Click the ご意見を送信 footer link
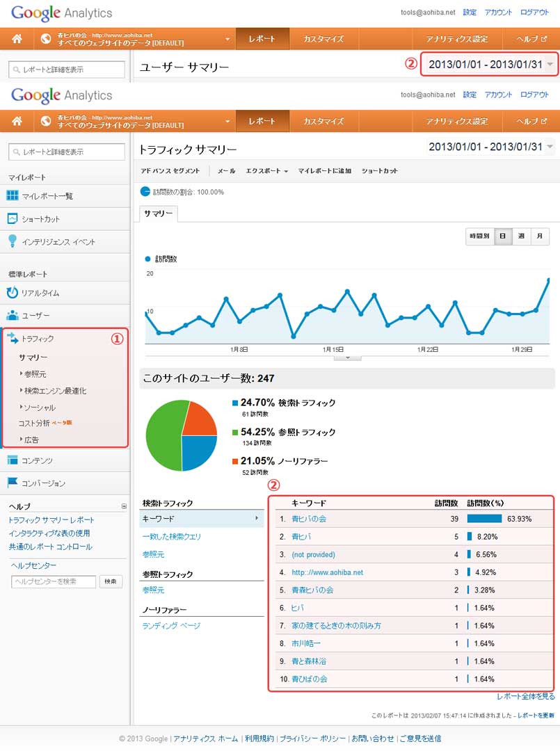Viewport: 560px width, 751px height. [x=421, y=738]
